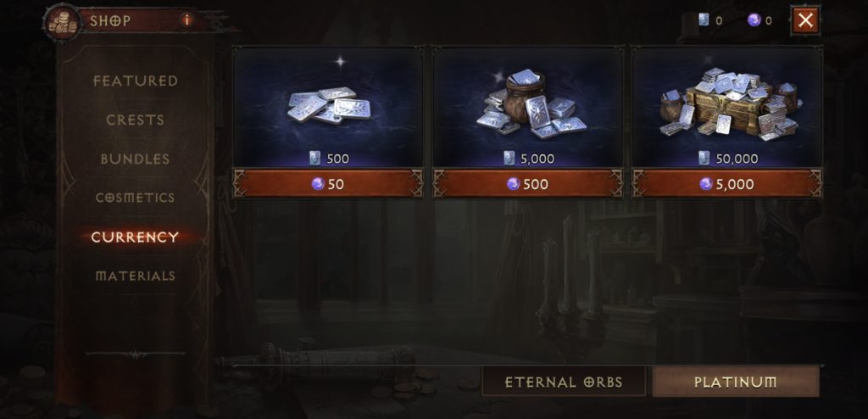Open the Featured shop category
The width and height of the screenshot is (868, 419).
coord(135,81)
